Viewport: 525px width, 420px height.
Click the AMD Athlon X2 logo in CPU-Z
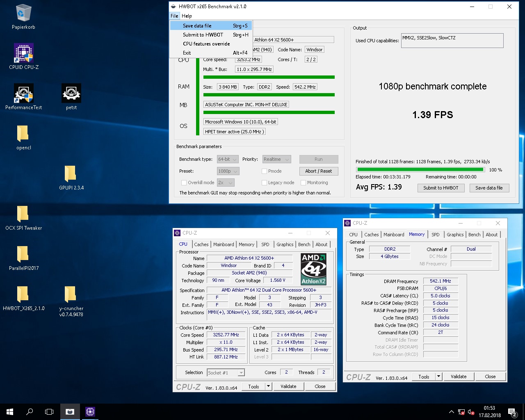(x=313, y=269)
